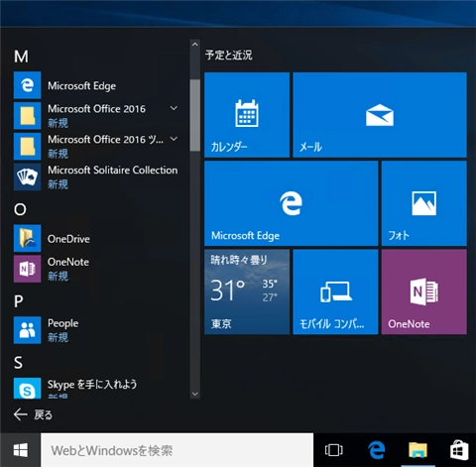
Task: Open Microsoft Edge icon in app list
Action: (x=27, y=85)
